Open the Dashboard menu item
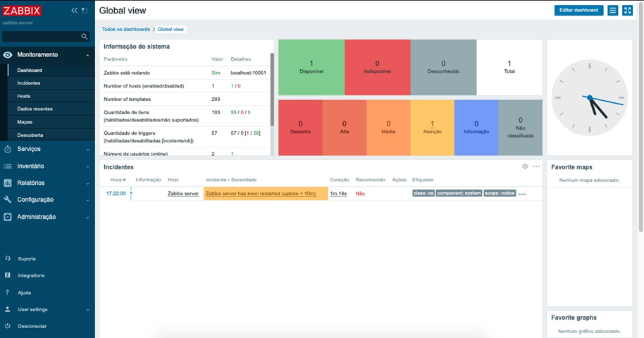This screenshot has width=644, height=338. click(30, 71)
